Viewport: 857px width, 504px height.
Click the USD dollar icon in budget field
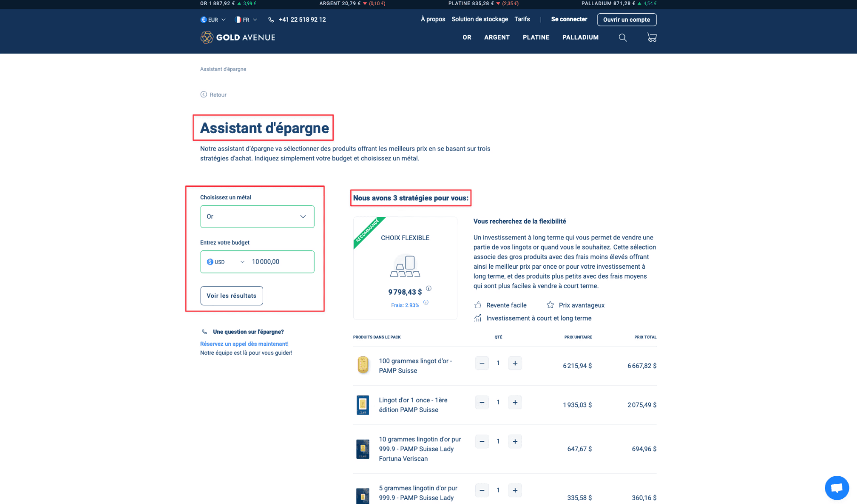[210, 262]
